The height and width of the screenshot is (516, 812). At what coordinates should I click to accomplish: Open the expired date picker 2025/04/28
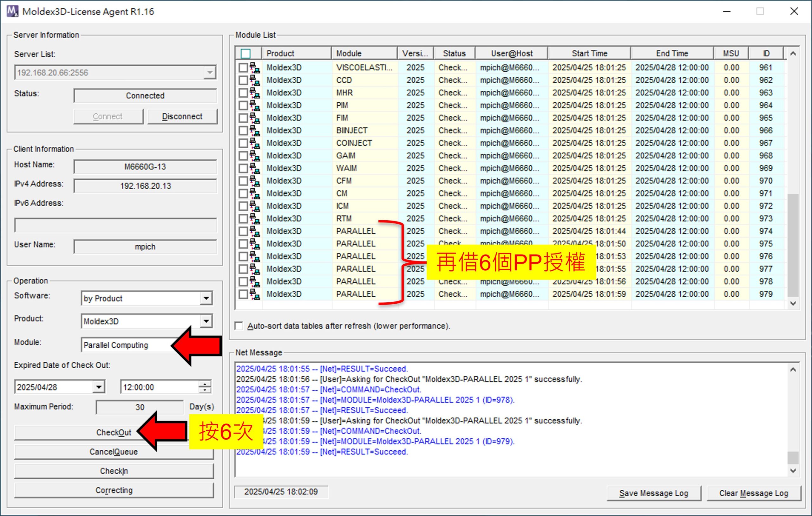[98, 387]
